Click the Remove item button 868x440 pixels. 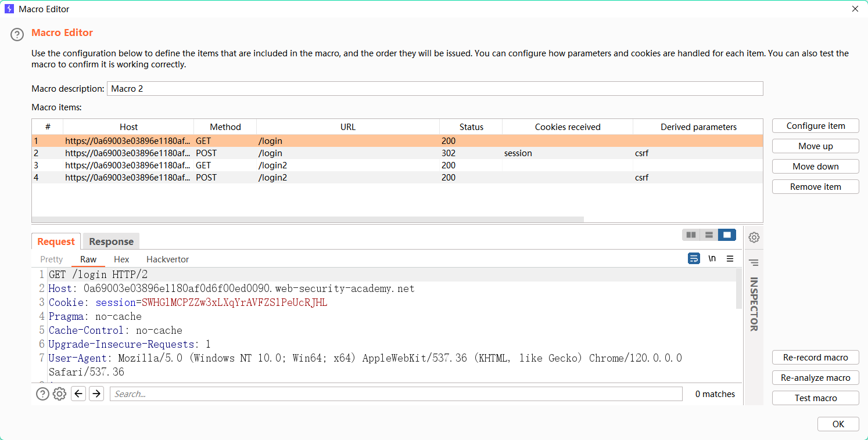pyautogui.click(x=815, y=187)
